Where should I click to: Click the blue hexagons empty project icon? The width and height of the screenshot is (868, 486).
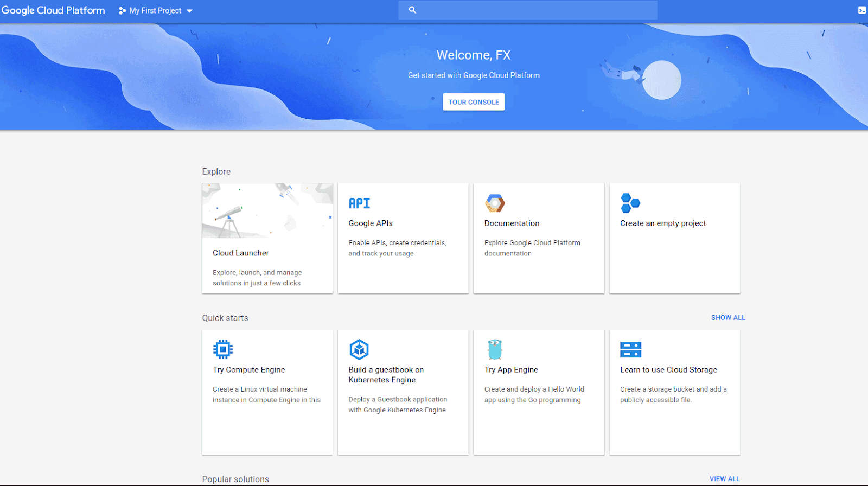(630, 203)
